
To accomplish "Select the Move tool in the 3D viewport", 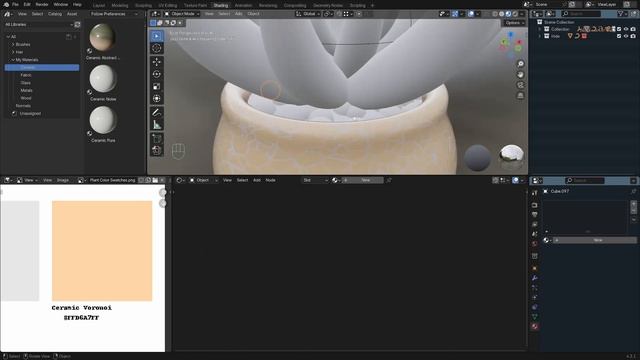I will [157, 62].
